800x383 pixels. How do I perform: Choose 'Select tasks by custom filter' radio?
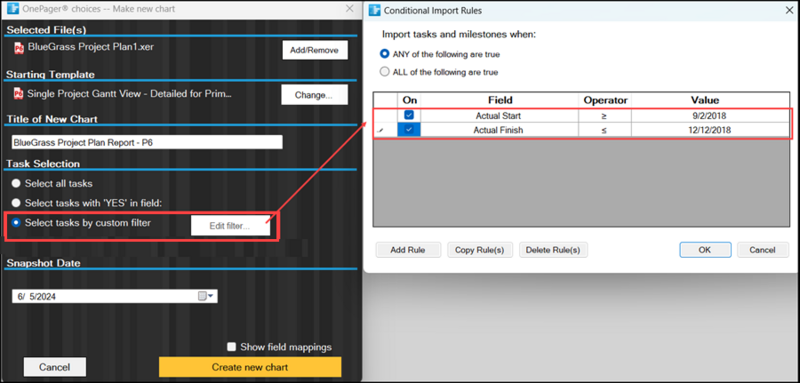point(17,223)
